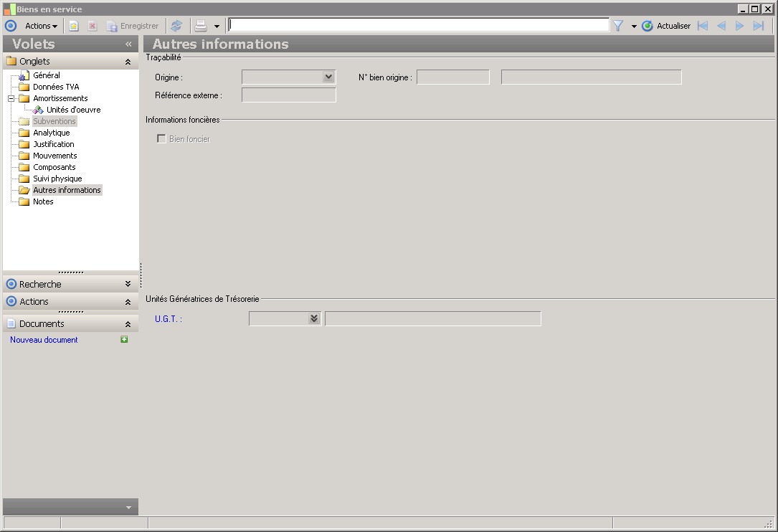Open the Actions toolbar menu
This screenshot has width=778, height=532.
coord(41,26)
